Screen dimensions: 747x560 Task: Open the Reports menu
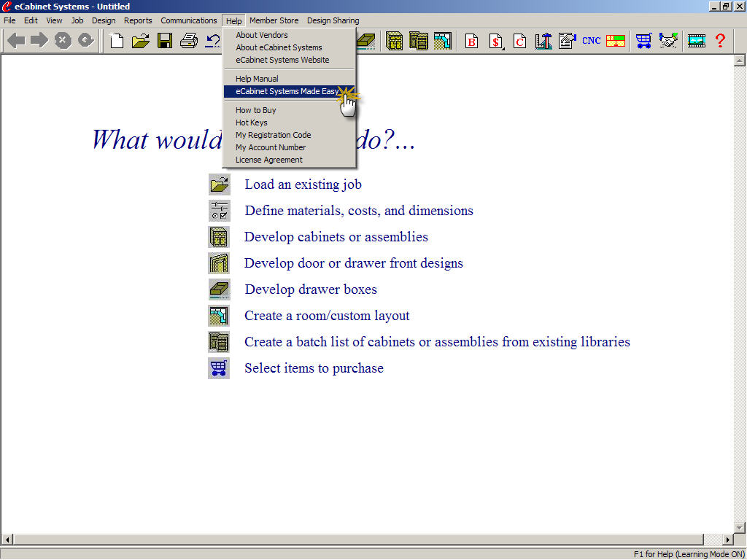pyautogui.click(x=138, y=20)
